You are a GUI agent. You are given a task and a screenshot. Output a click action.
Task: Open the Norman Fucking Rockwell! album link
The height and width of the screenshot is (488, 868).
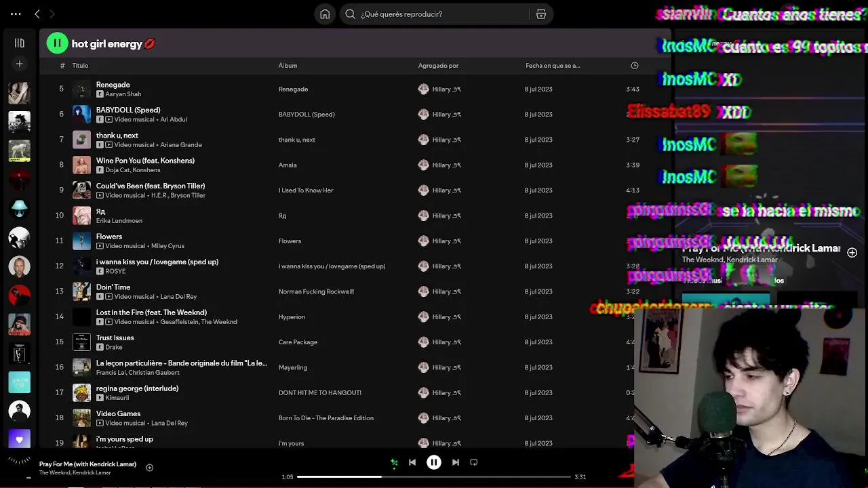(x=316, y=291)
